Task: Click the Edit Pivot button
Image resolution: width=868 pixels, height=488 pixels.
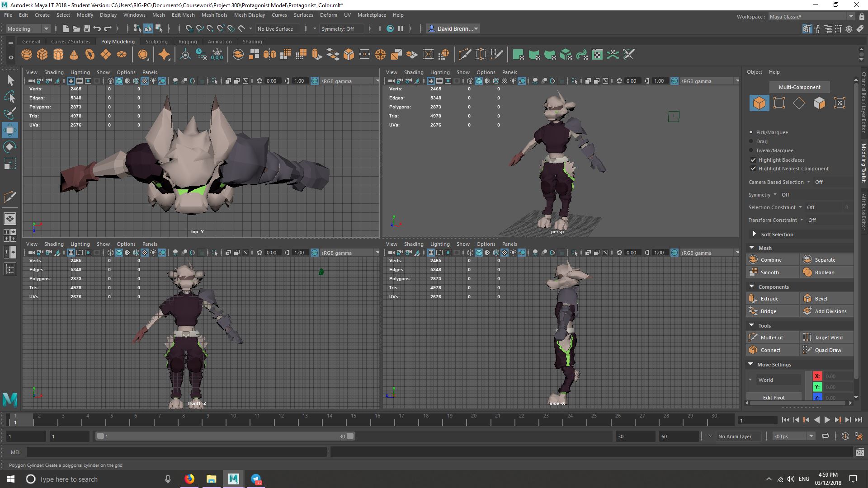Action: pos(774,397)
